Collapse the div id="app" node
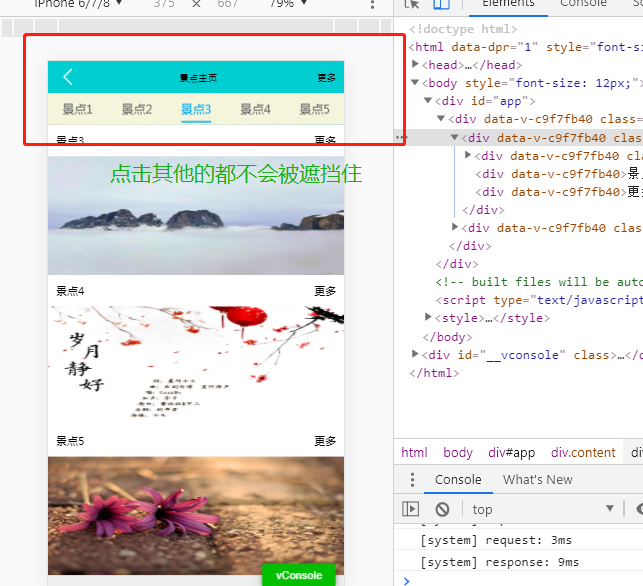643x586 pixels. 428,100
